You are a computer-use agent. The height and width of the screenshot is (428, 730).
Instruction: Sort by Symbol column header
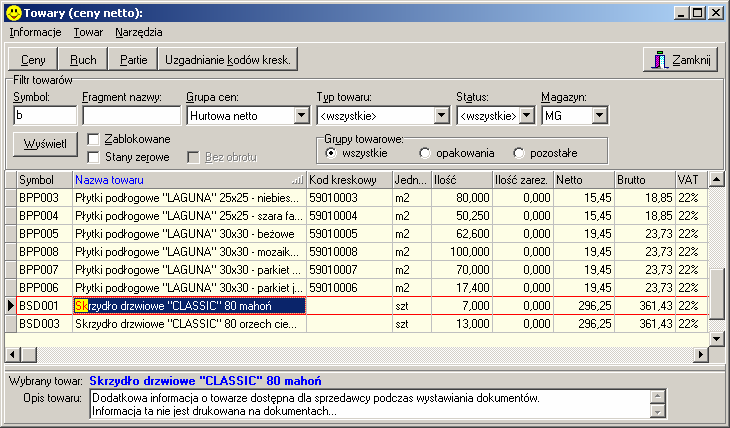coord(45,180)
